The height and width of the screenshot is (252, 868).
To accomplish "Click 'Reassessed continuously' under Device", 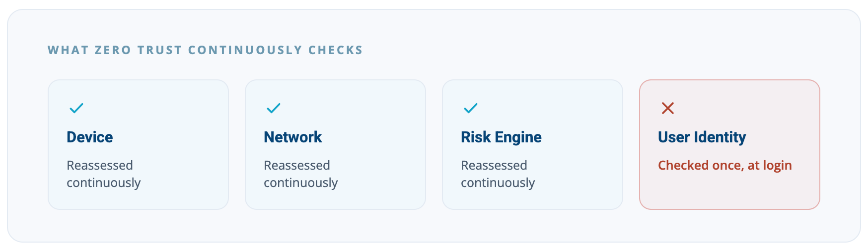I will pyautogui.click(x=104, y=174).
